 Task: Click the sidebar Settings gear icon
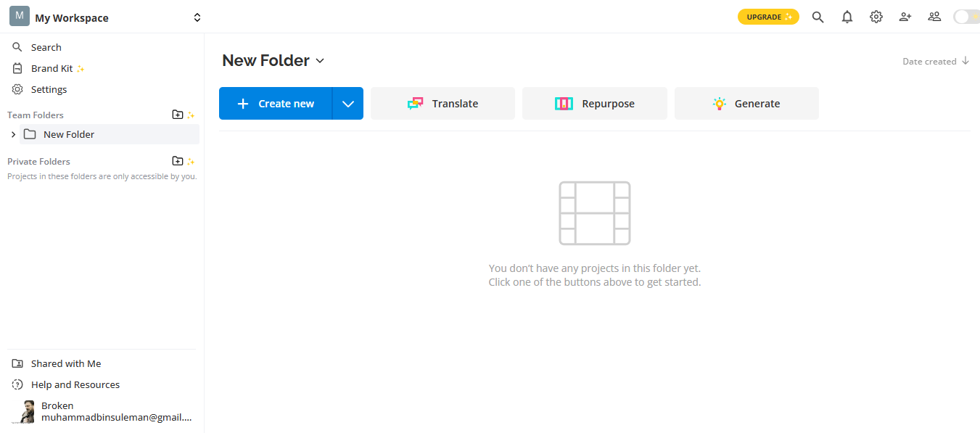[x=17, y=89]
